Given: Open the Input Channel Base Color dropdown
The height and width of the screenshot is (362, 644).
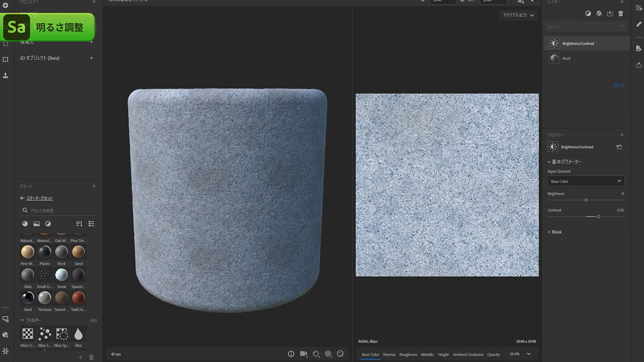Looking at the screenshot, I should [x=586, y=181].
